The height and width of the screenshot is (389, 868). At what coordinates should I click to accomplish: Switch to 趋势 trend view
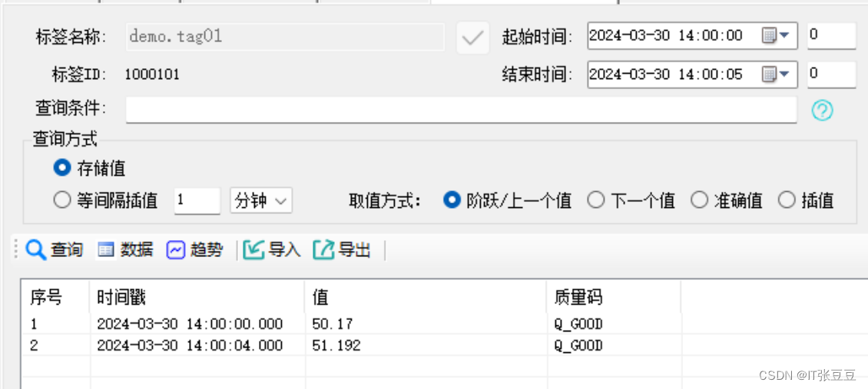(x=194, y=250)
